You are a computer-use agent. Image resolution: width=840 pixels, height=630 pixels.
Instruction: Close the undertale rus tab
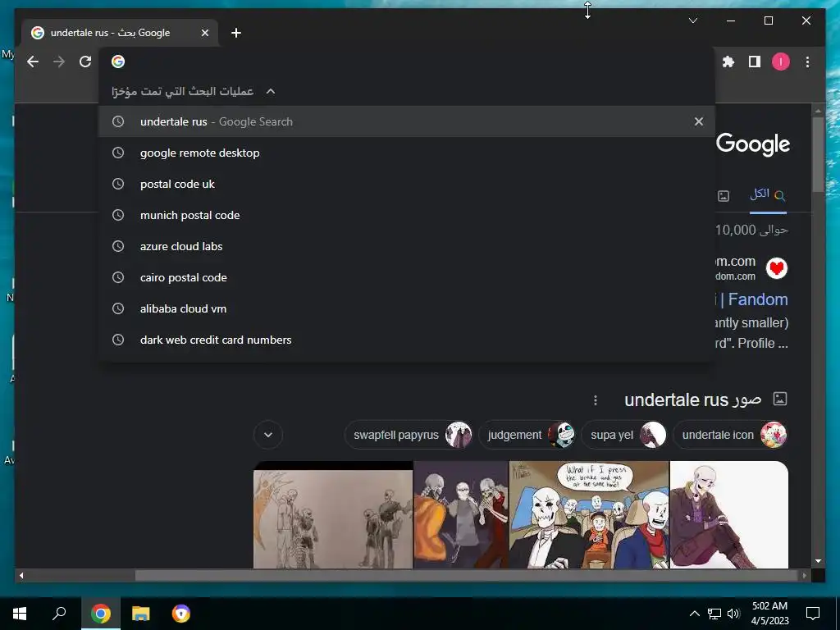(204, 33)
